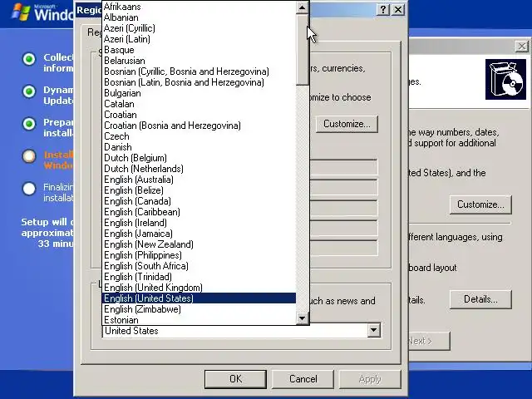Select English (Ireland) in the list
This screenshot has height=399, width=532.
[199, 223]
